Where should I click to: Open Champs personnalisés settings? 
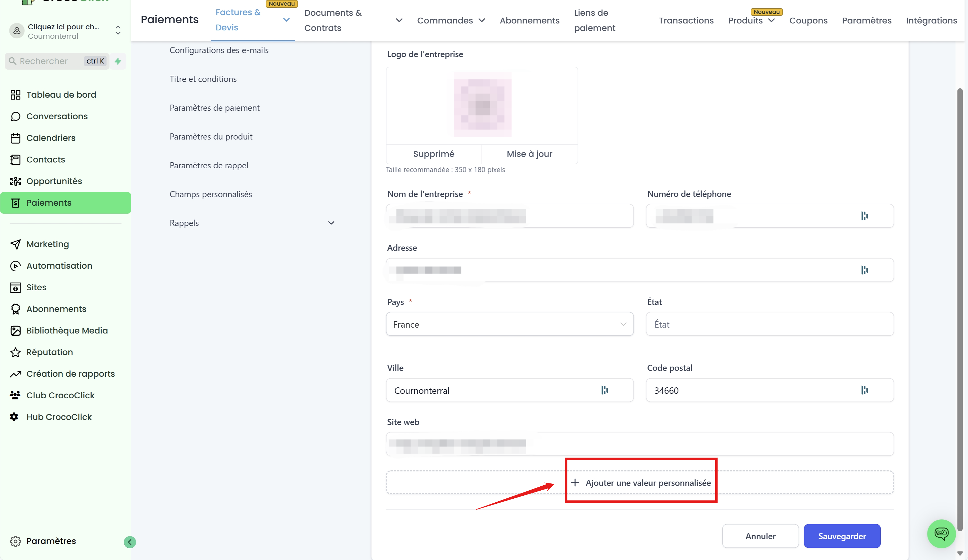(211, 194)
